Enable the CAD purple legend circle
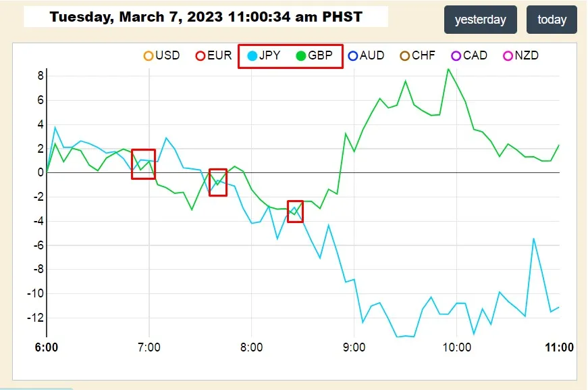Viewport: 588px width, 390px height. [x=456, y=56]
